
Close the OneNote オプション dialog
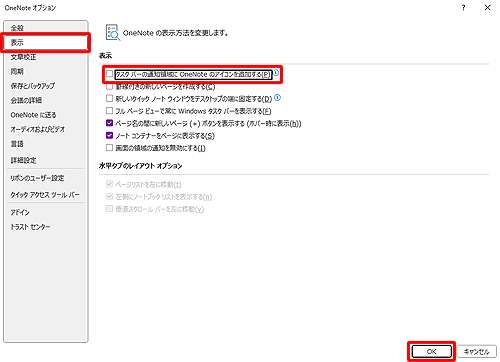coord(487,8)
